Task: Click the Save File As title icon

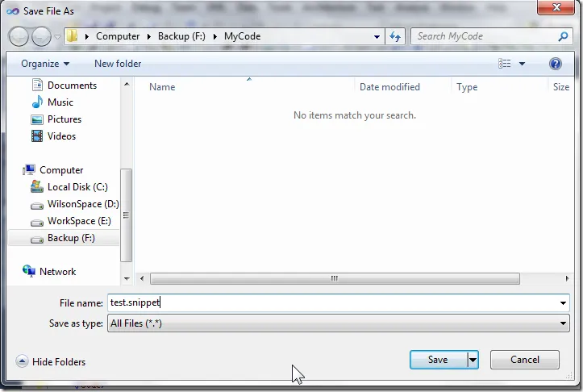Action: 12,11
